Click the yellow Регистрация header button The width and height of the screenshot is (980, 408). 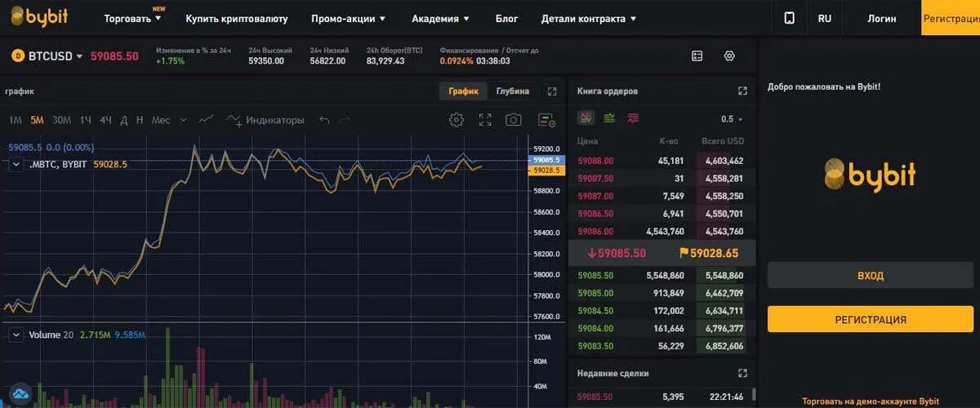[x=951, y=18]
